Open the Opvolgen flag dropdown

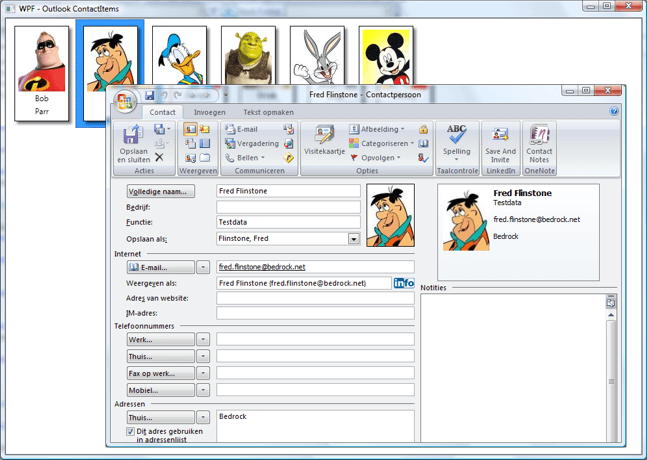coord(375,158)
